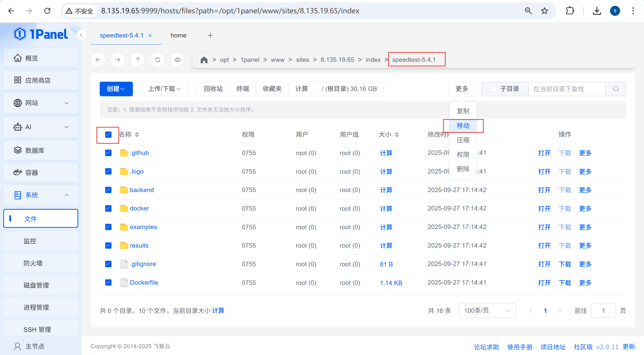Screen dimensions: 644x355
Task: Enable the 子目录 subdirectory checkbox
Action: coord(493,89)
